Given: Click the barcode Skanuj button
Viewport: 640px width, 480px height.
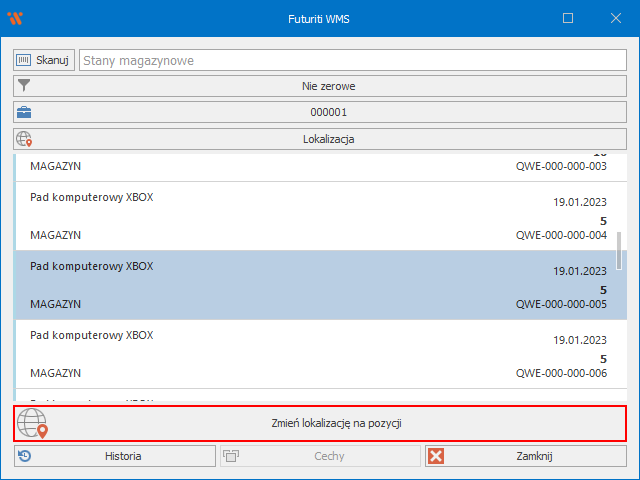Looking at the screenshot, I should point(44,61).
